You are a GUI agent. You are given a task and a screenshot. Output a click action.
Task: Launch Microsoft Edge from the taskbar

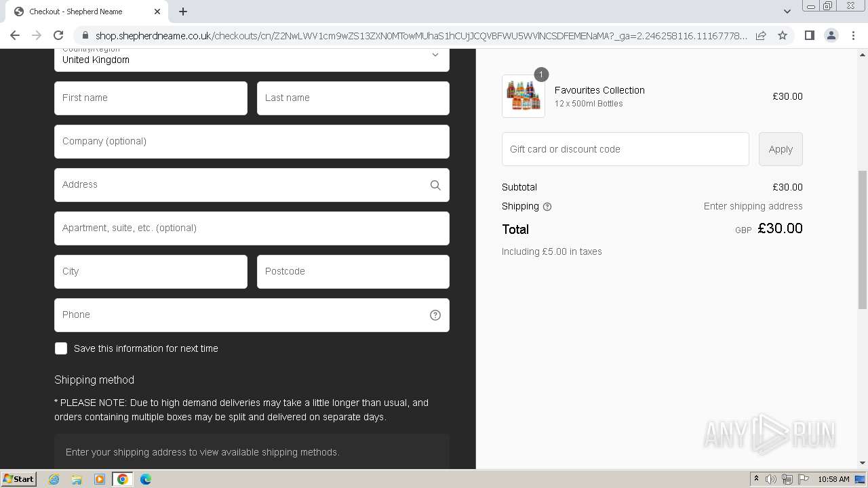[x=146, y=479]
